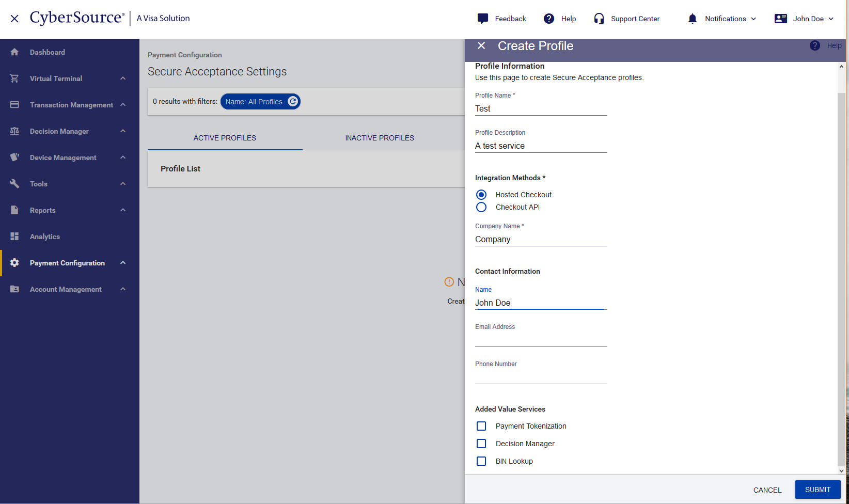Open Support Center with the headset icon
Image resolution: width=849 pixels, height=504 pixels.
(599, 19)
